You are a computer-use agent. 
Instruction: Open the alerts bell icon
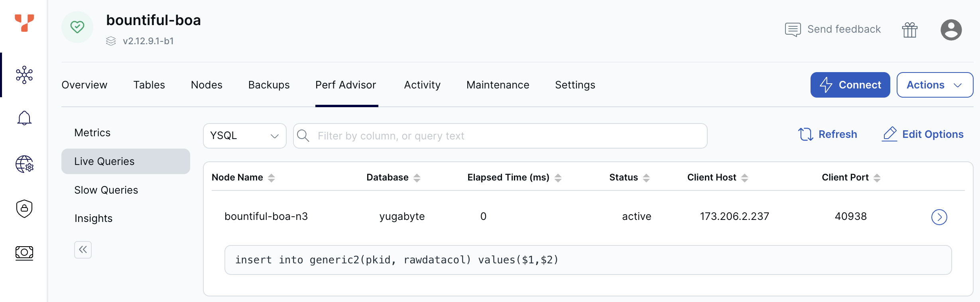(24, 118)
